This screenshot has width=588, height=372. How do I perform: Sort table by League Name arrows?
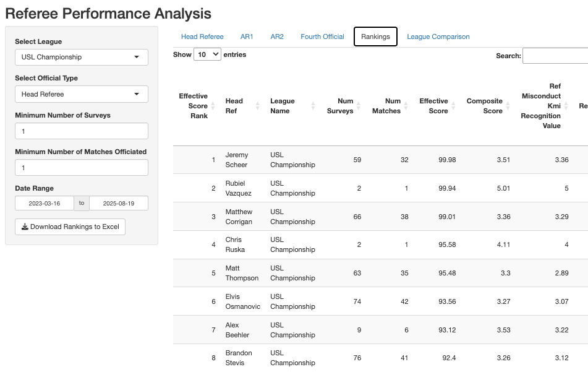tap(313, 106)
